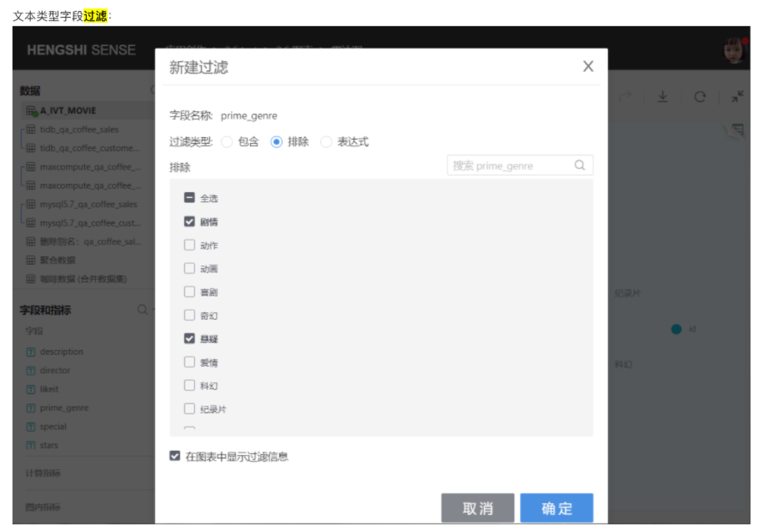Check the 科幻 genre checkbox
Image resolution: width=763 pixels, height=532 pixels.
pos(189,385)
